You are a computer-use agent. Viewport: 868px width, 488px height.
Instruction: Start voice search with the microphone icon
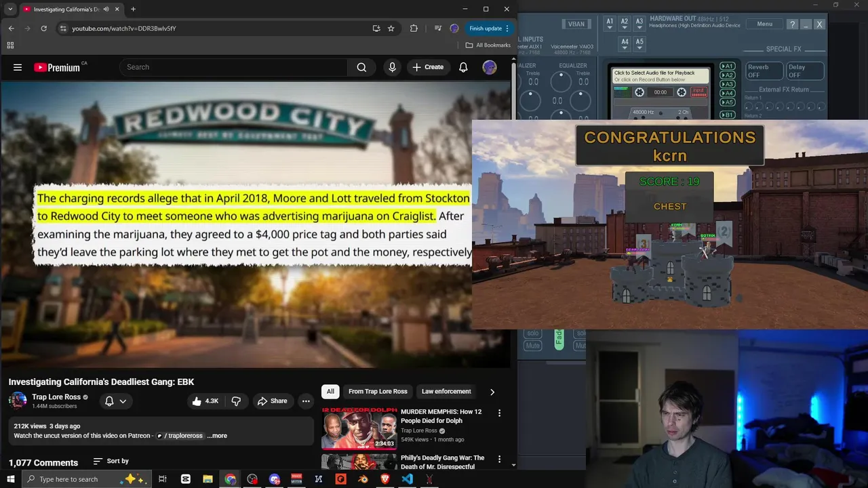(392, 67)
